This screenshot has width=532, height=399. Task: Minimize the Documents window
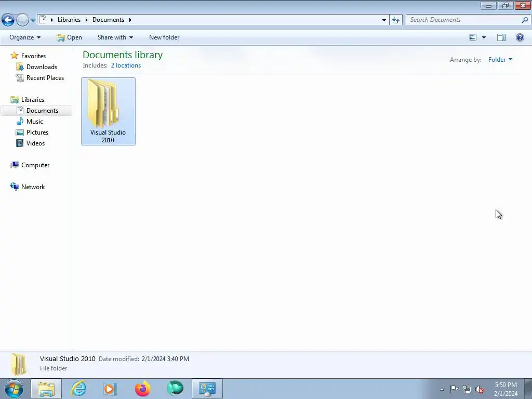pos(488,5)
